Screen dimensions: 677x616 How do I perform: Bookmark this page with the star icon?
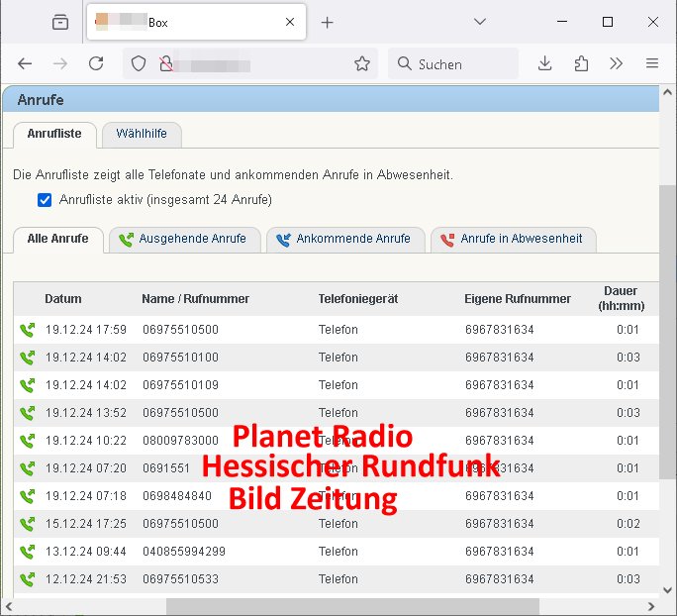tap(362, 64)
